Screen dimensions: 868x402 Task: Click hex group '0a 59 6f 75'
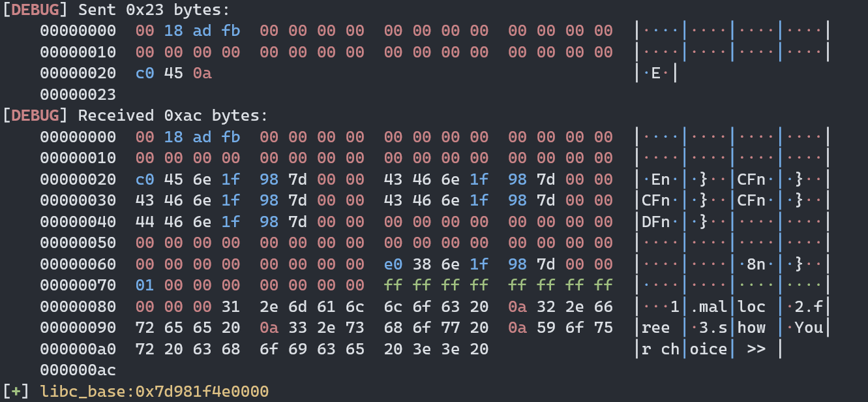[561, 328]
